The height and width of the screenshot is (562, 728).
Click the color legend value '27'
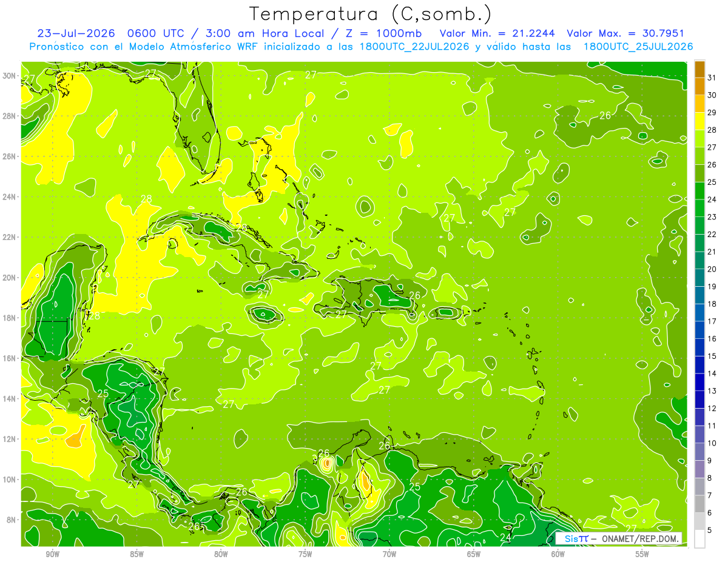click(712, 147)
